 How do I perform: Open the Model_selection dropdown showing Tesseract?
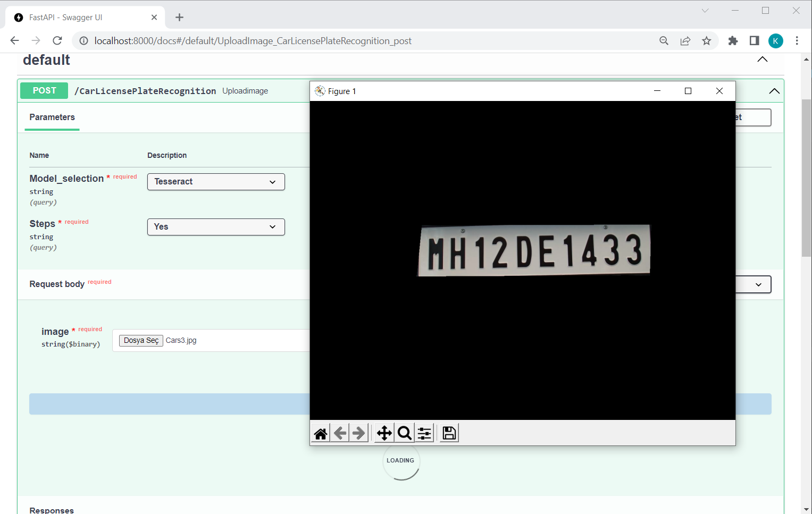click(x=215, y=181)
